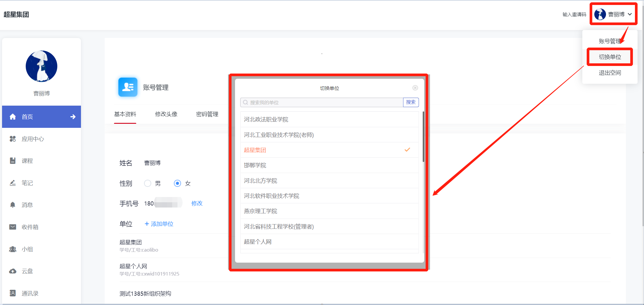Click the 账号管理 blue card icon
Viewport: 644px width, 305px height.
tap(128, 87)
